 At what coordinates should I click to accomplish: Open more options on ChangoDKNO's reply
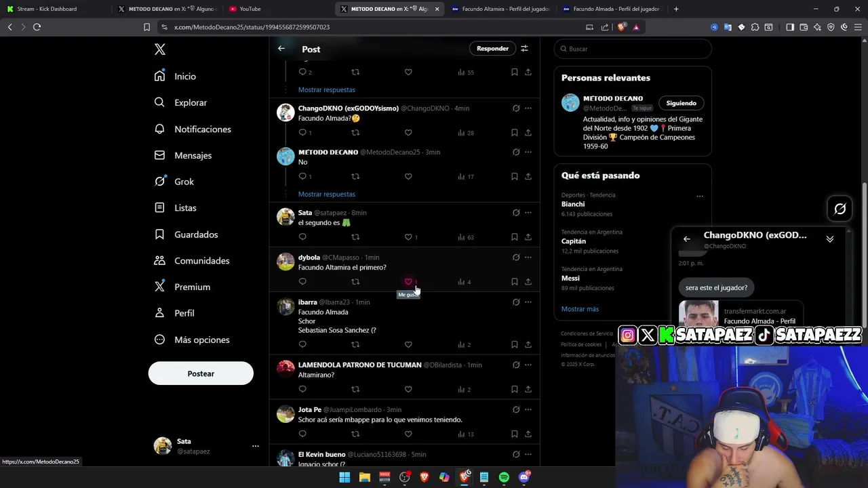coord(528,108)
